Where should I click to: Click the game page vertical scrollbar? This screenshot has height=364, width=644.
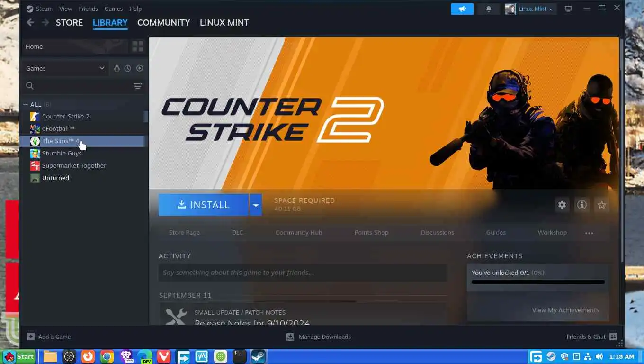(621, 149)
